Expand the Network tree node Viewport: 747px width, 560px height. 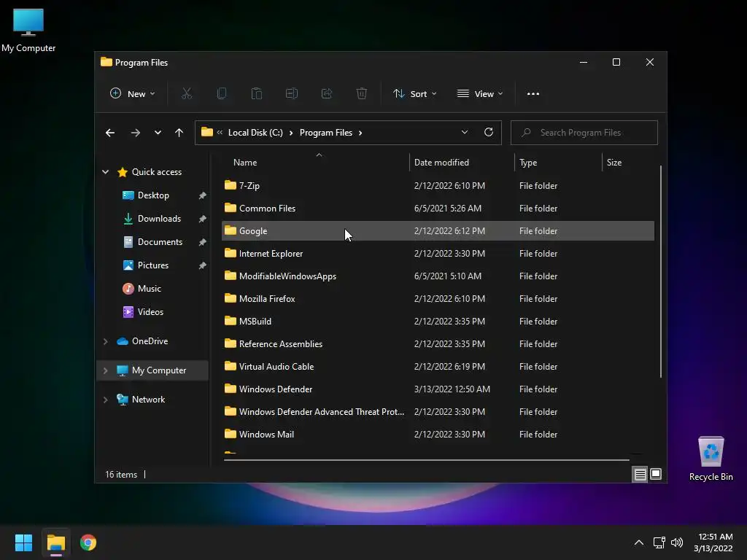105,400
